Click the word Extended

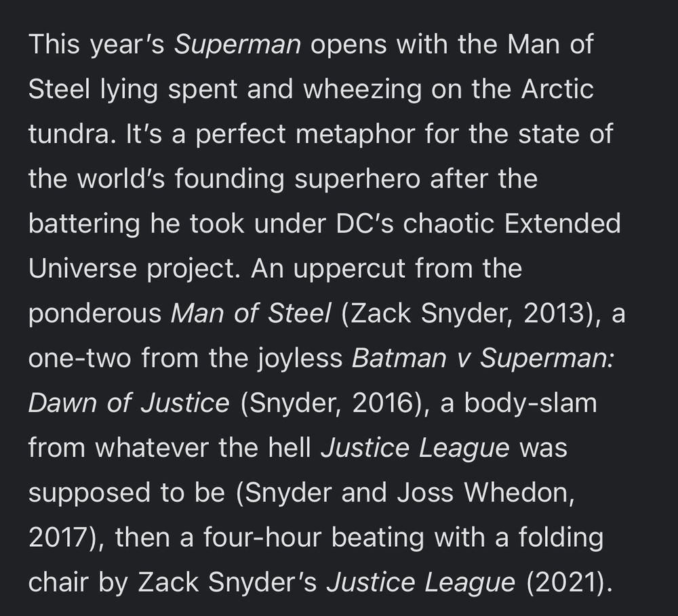tap(562, 224)
